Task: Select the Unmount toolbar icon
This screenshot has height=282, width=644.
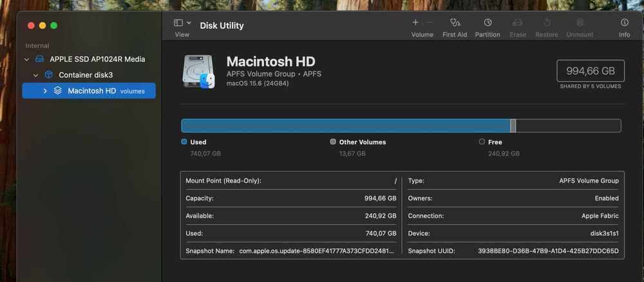Action: (x=580, y=22)
